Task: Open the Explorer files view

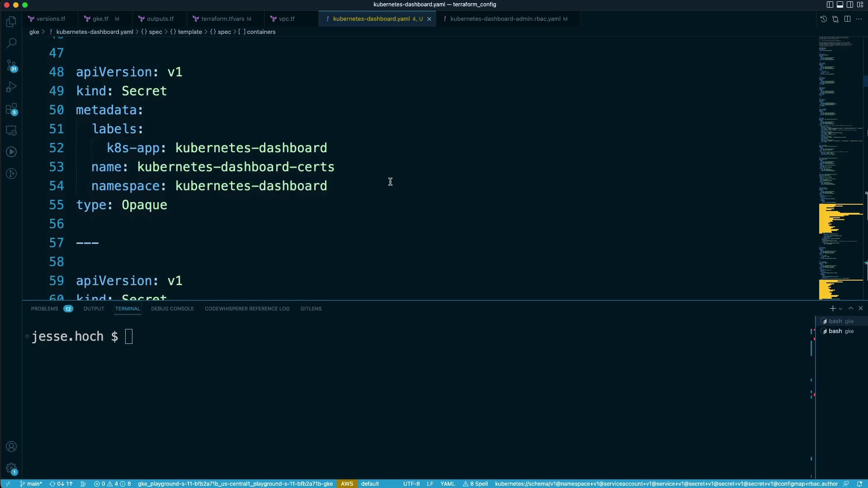Action: click(12, 22)
